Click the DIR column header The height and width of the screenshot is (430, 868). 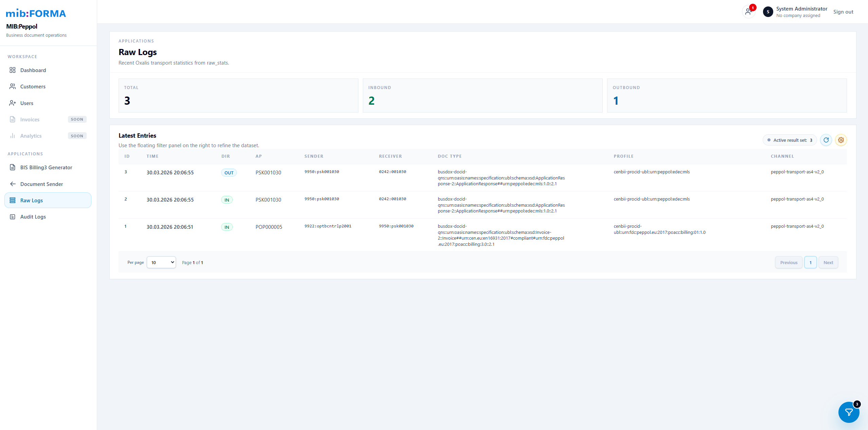tap(226, 156)
